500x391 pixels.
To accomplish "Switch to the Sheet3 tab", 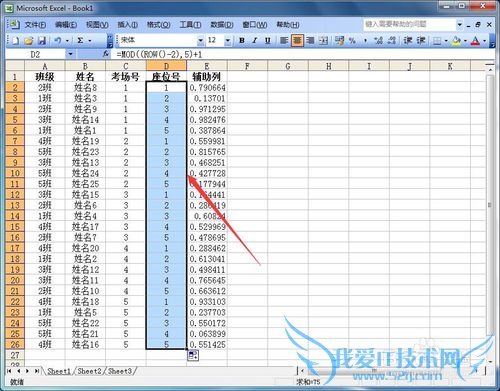I will point(120,371).
